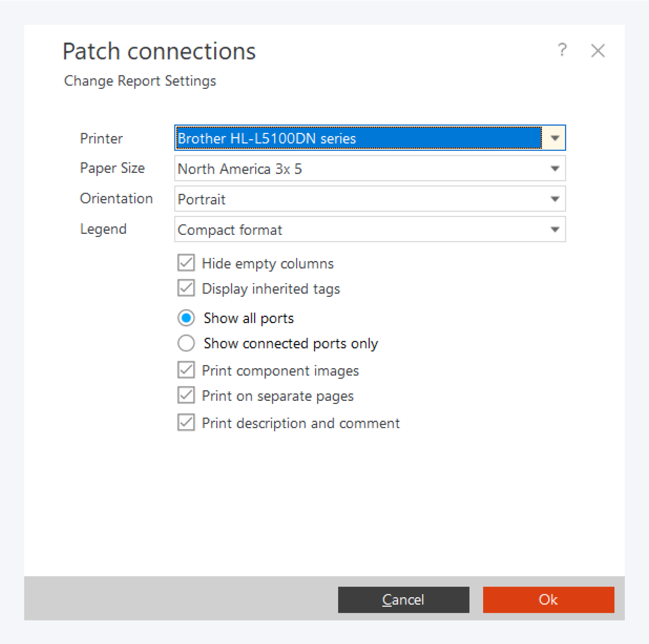This screenshot has height=644, width=649.
Task: Uncheck Hide empty columns
Action: coord(186,263)
